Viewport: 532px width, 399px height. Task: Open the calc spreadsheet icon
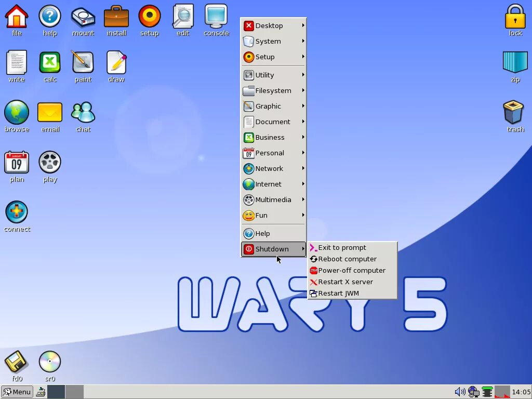[49, 62]
